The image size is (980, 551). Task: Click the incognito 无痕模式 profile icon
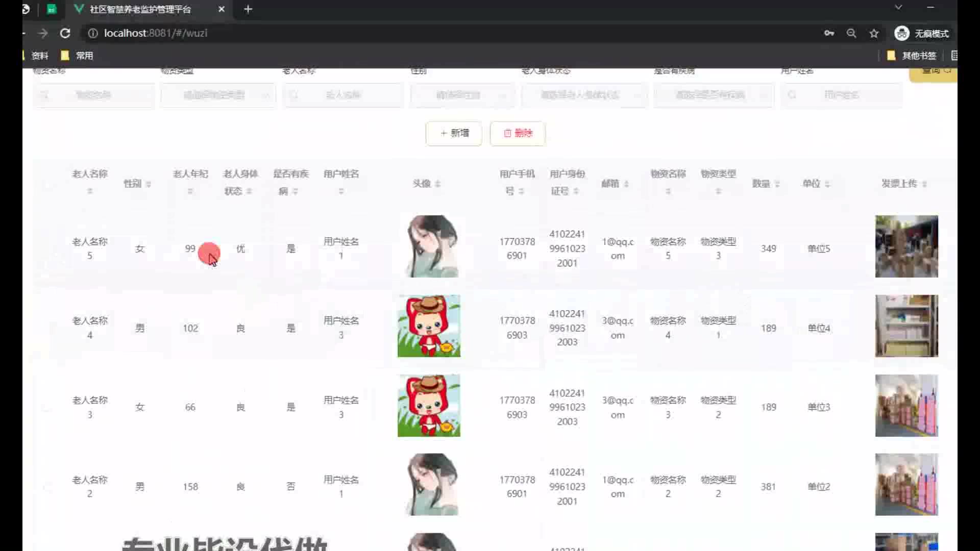[901, 33]
